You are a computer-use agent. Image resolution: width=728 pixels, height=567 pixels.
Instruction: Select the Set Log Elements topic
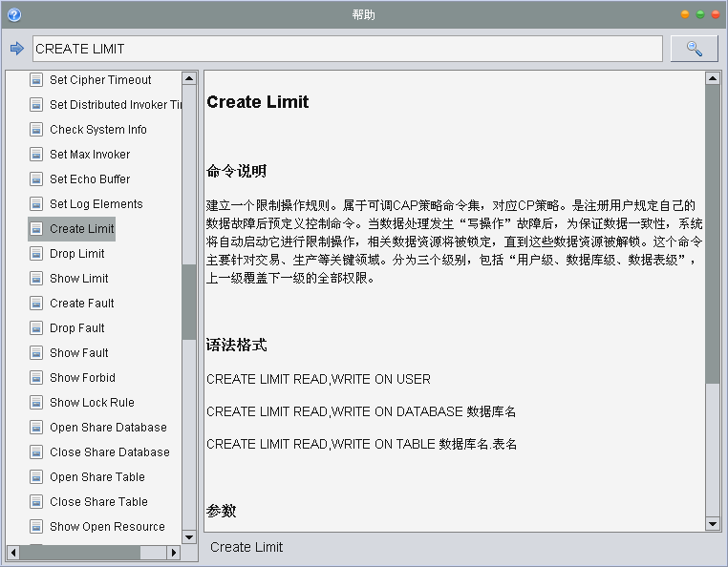96,203
